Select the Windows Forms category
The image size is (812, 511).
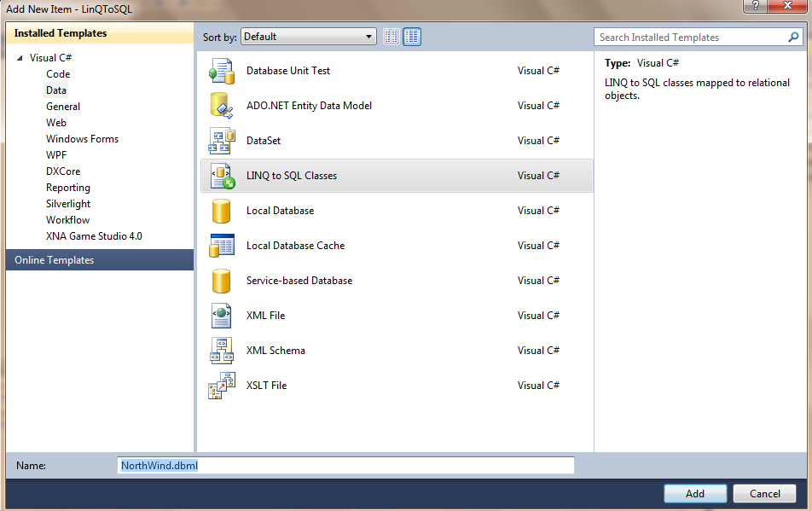point(82,139)
